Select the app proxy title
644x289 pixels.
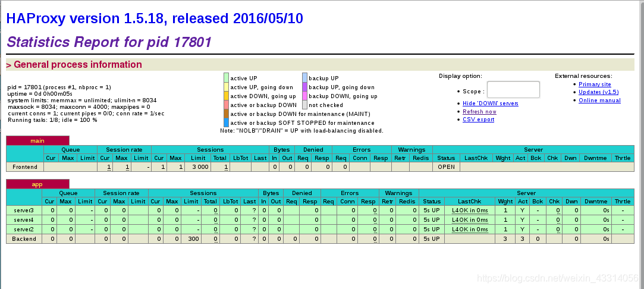(37, 184)
